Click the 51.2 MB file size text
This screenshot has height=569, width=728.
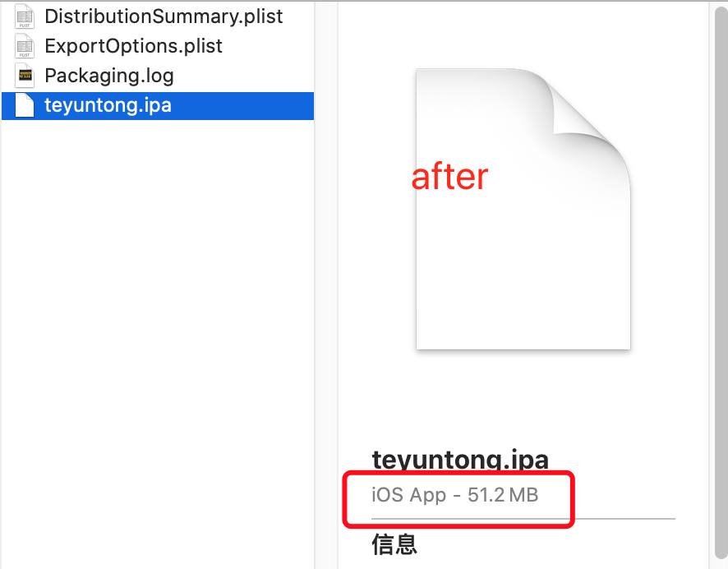(503, 495)
